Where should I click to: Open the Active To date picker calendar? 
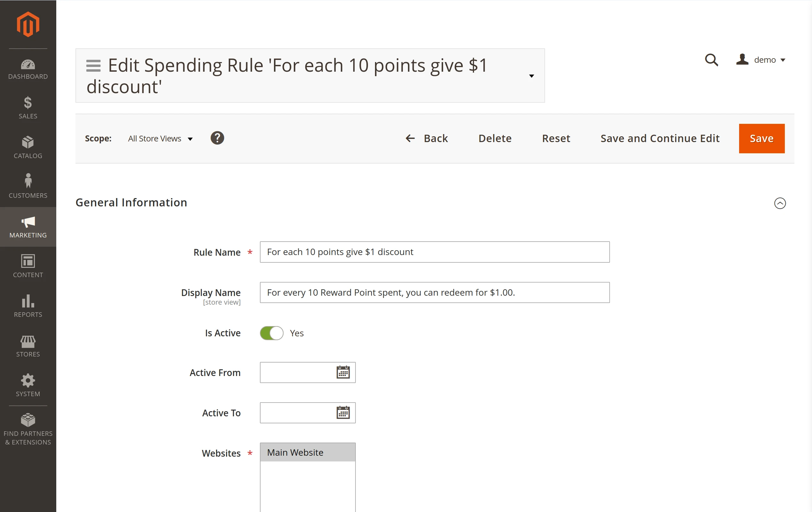[x=343, y=412]
